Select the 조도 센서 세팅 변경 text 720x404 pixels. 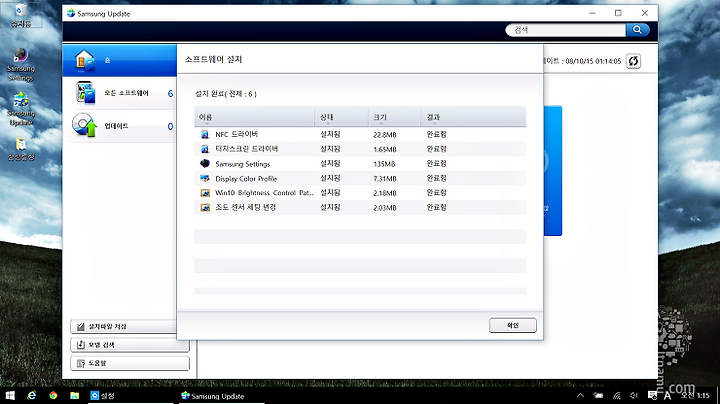coord(245,208)
